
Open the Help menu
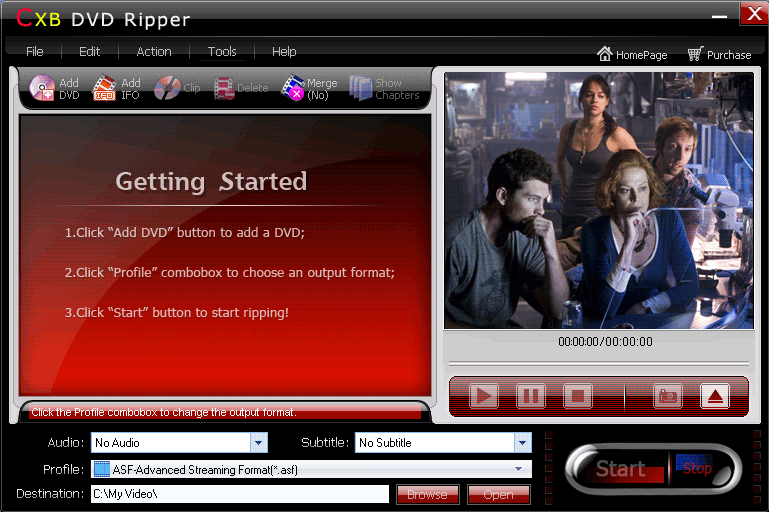pyautogui.click(x=284, y=51)
